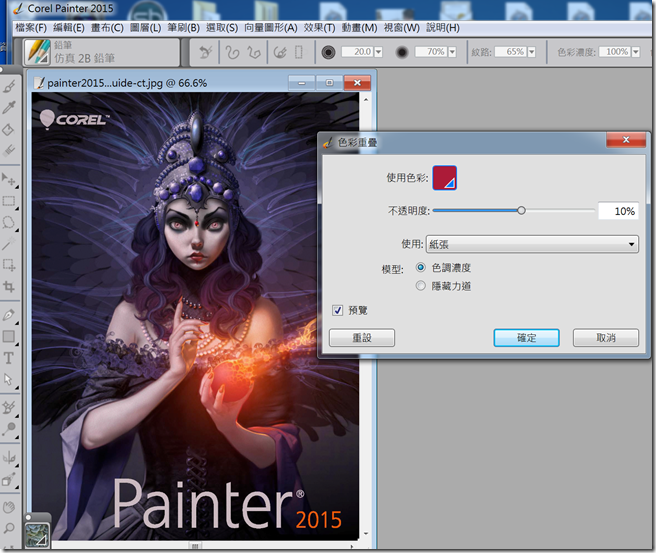
Task: Open the 畫布(C) menu
Action: click(x=107, y=28)
